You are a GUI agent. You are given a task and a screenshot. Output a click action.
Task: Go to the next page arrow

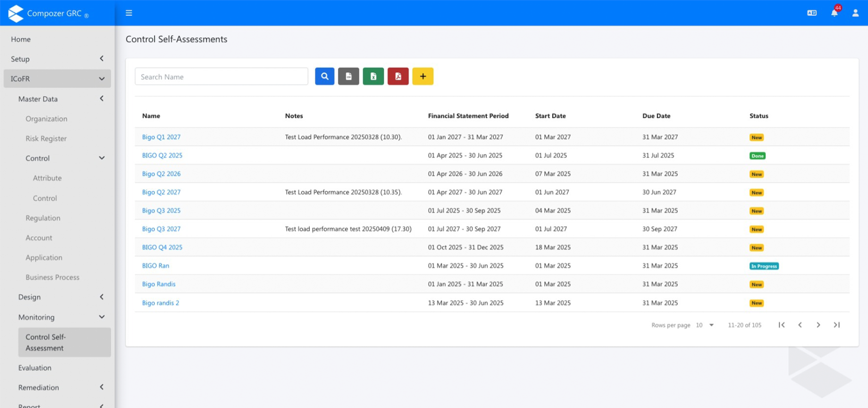[x=818, y=325]
